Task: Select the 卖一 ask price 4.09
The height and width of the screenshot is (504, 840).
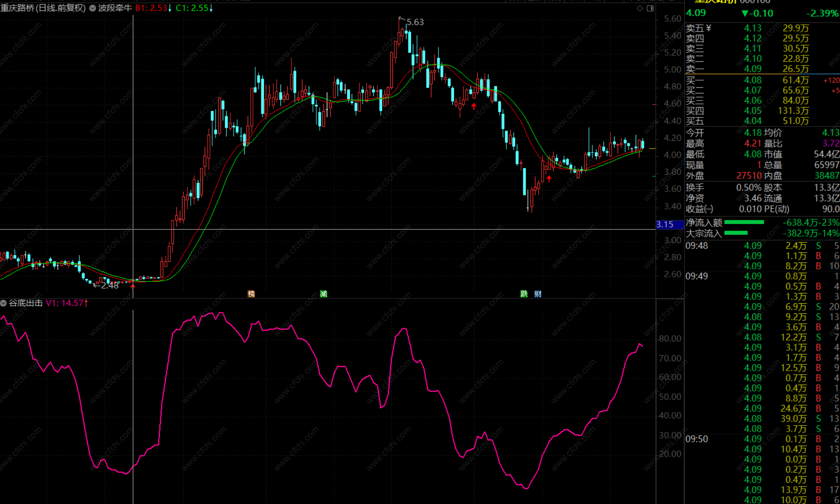Action: point(753,69)
